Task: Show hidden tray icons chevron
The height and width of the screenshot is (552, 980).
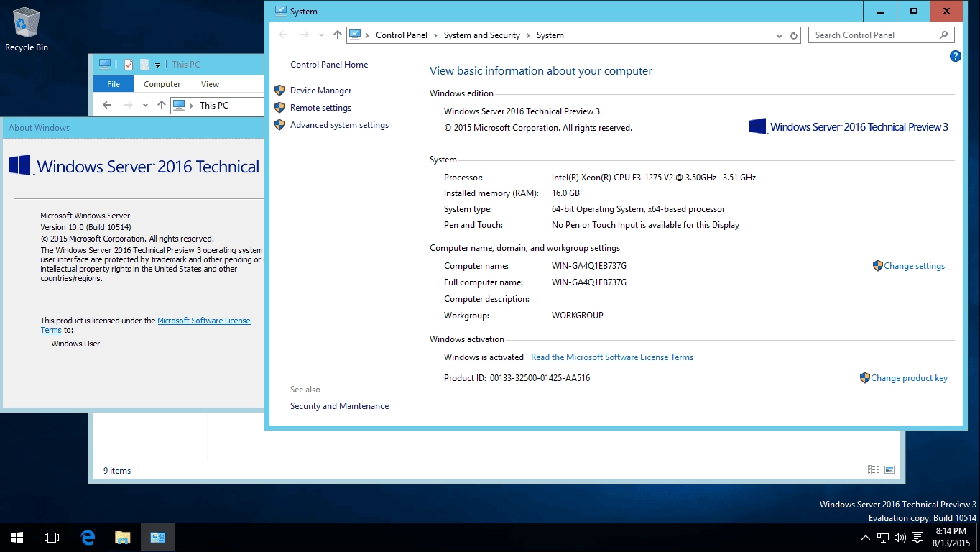Action: pyautogui.click(x=865, y=538)
